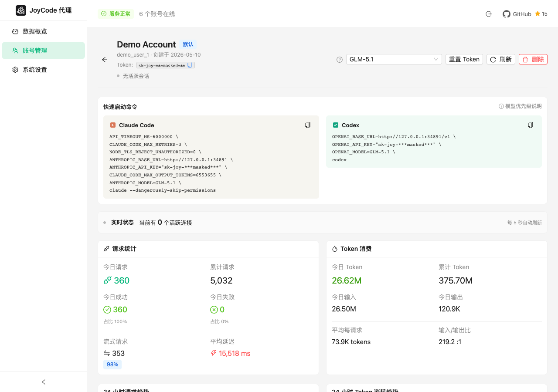
Task: Click the 累计 Token value 375.70M
Action: click(456, 280)
